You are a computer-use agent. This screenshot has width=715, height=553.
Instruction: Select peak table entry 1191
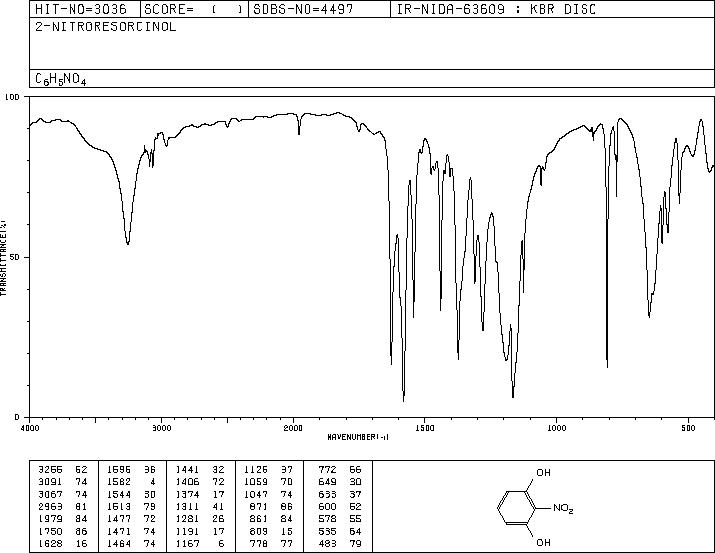(x=187, y=532)
